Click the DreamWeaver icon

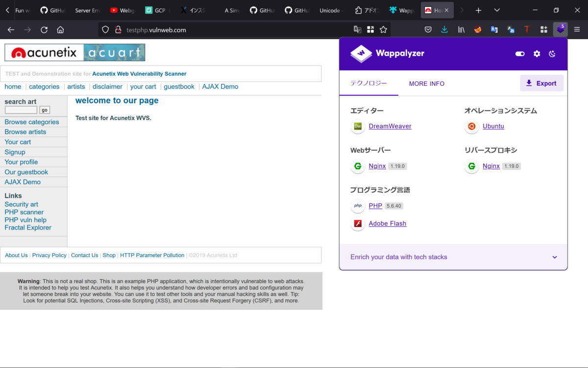(358, 126)
